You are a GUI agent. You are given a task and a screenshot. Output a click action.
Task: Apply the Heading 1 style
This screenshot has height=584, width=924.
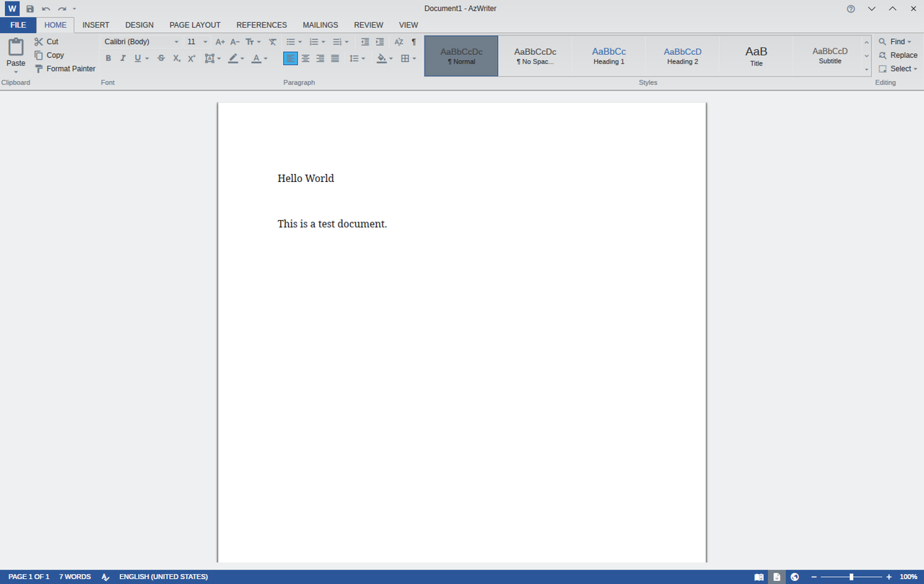click(609, 56)
